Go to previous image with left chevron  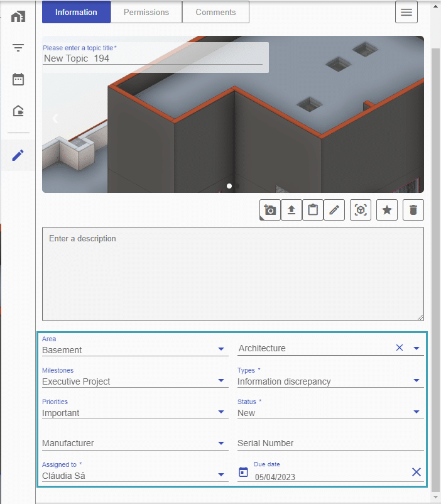(55, 118)
